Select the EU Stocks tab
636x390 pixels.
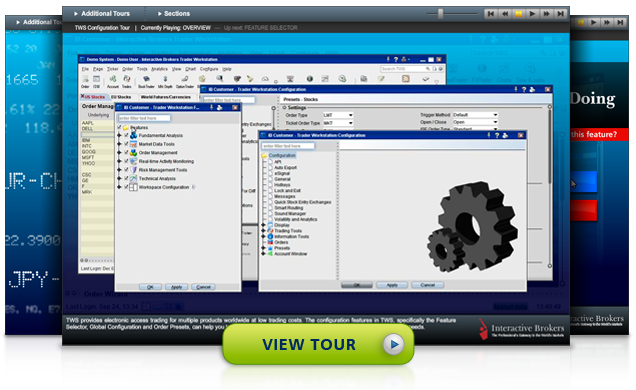[121, 97]
